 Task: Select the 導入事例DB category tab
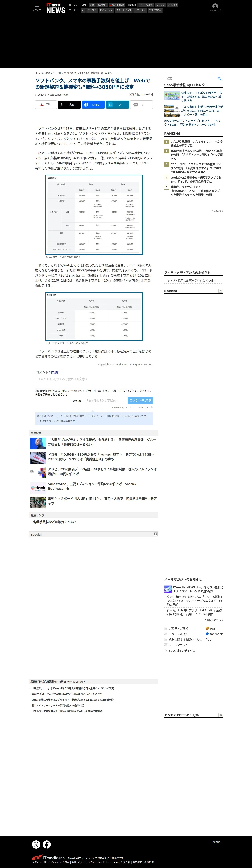click(x=117, y=5)
